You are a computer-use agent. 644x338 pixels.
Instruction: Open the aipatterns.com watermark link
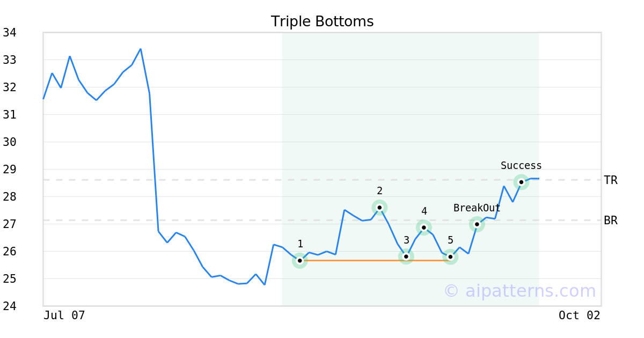[x=519, y=291]
